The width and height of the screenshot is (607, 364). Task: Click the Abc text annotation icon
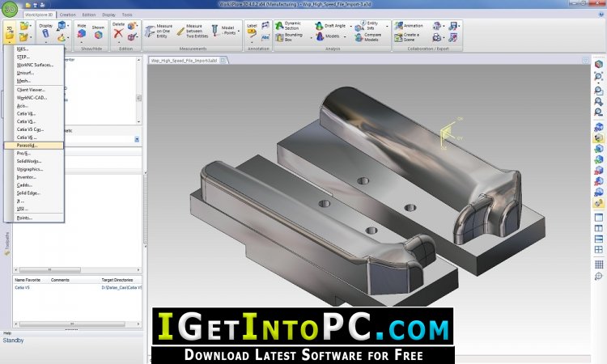point(265,37)
